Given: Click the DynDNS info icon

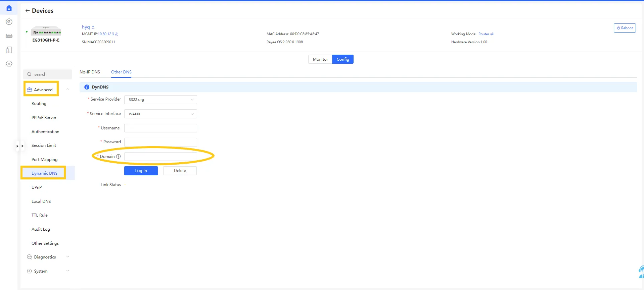Looking at the screenshot, I should (x=87, y=87).
